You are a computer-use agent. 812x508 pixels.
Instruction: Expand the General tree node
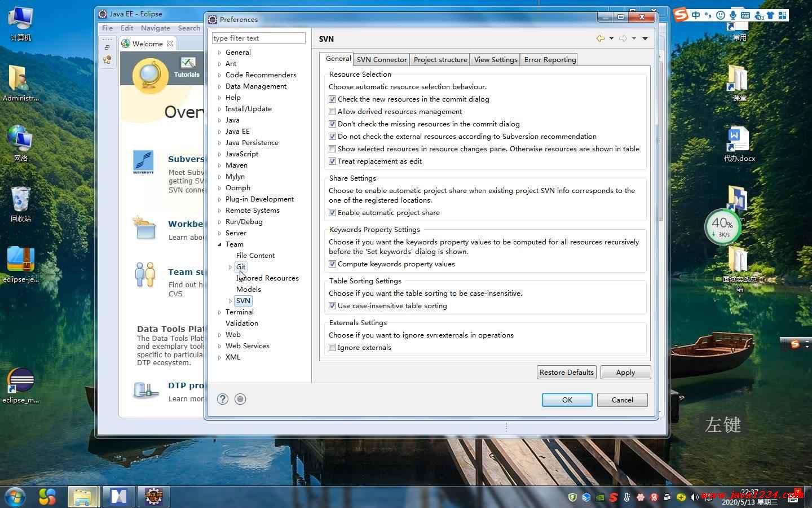(219, 52)
